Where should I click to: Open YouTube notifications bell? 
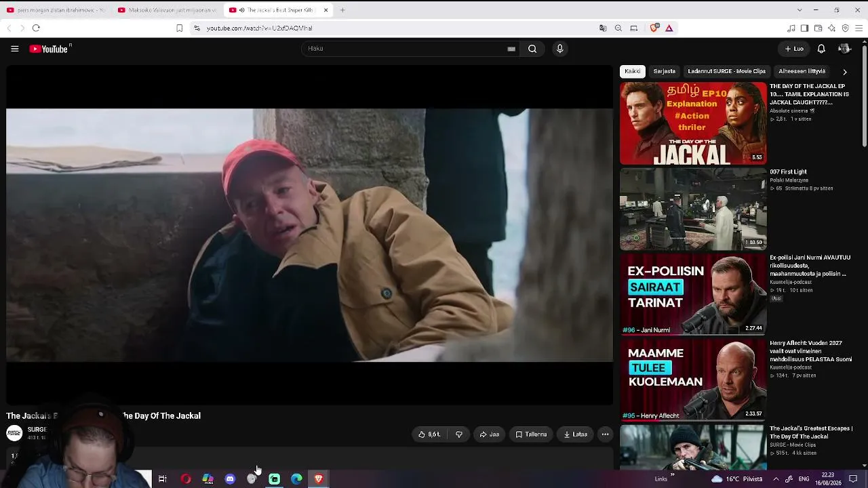(x=821, y=49)
